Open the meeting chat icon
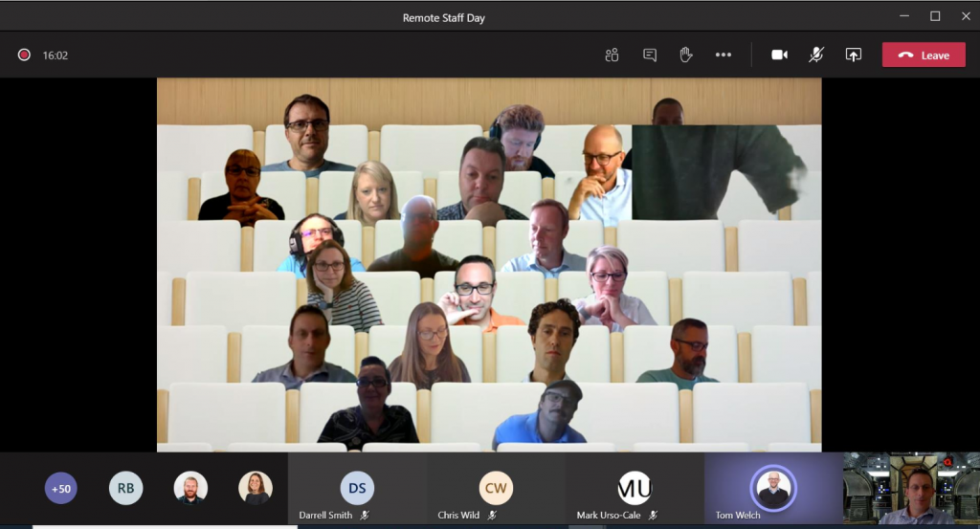Viewport: 980px width, 529px height. coord(650,55)
